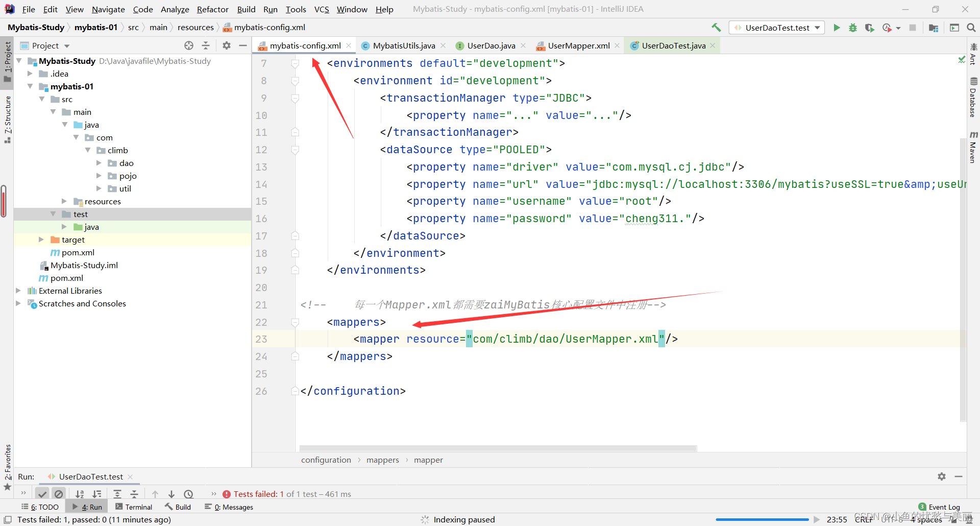
Task: Open Project panel settings gear
Action: coord(226,45)
